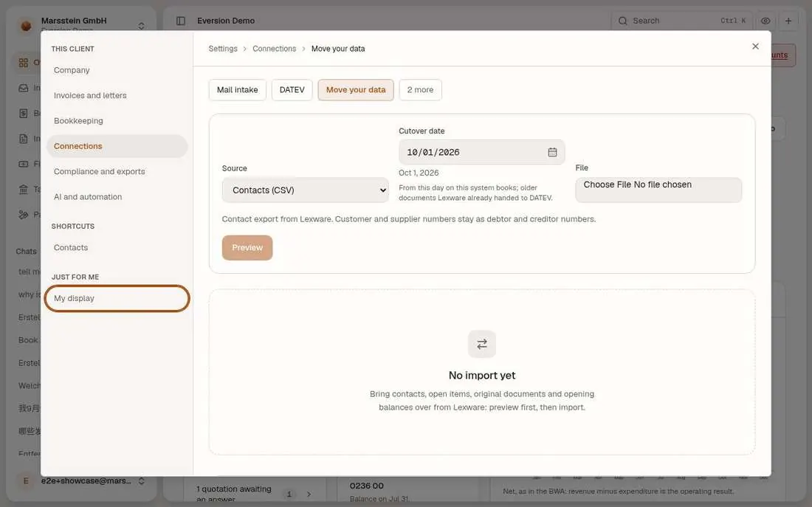Switch to the DATEV tab

pos(292,89)
